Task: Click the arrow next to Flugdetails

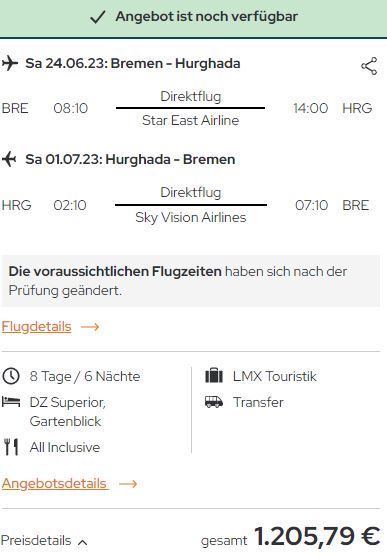Action: [x=90, y=327]
